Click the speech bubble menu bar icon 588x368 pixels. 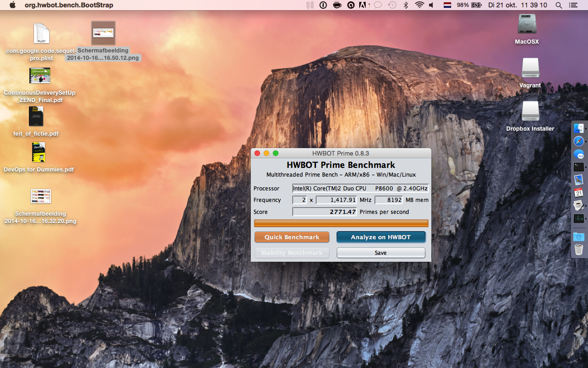tap(378, 5)
